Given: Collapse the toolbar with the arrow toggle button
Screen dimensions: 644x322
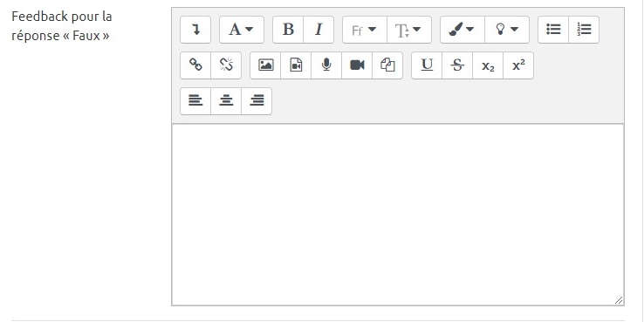Looking at the screenshot, I should (195, 30).
